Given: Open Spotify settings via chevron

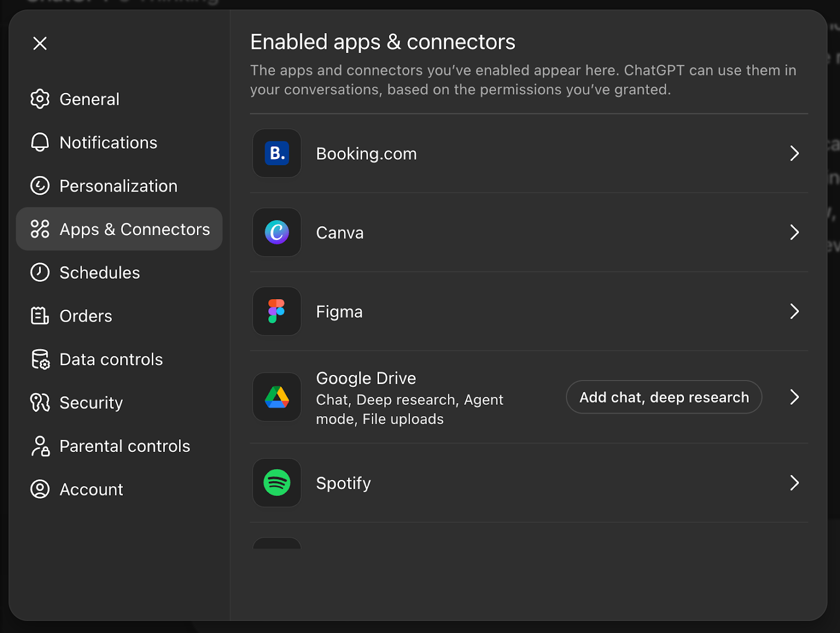Looking at the screenshot, I should (794, 483).
